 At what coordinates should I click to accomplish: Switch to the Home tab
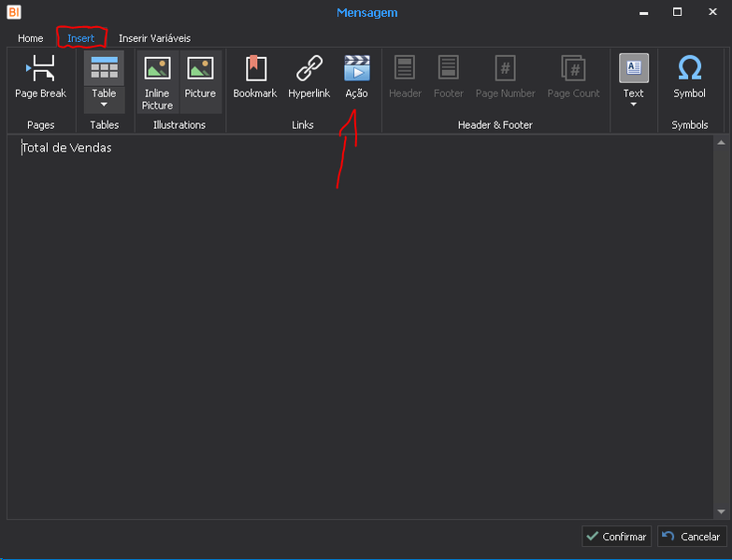coord(30,38)
